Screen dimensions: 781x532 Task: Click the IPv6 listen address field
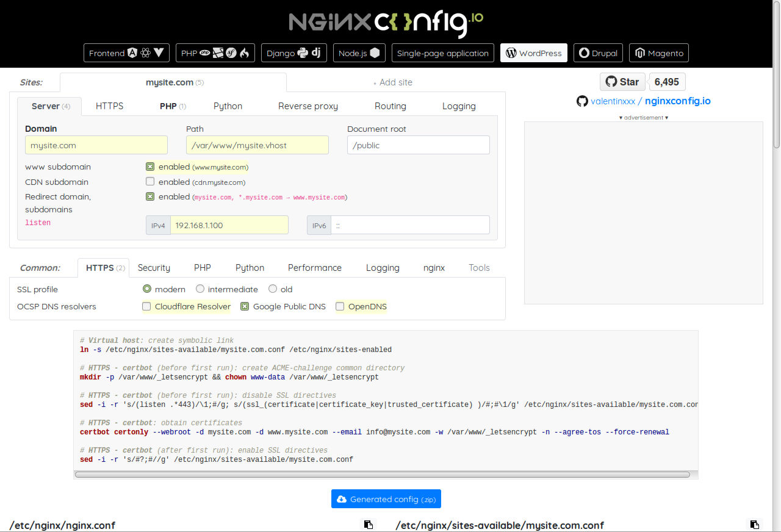410,225
